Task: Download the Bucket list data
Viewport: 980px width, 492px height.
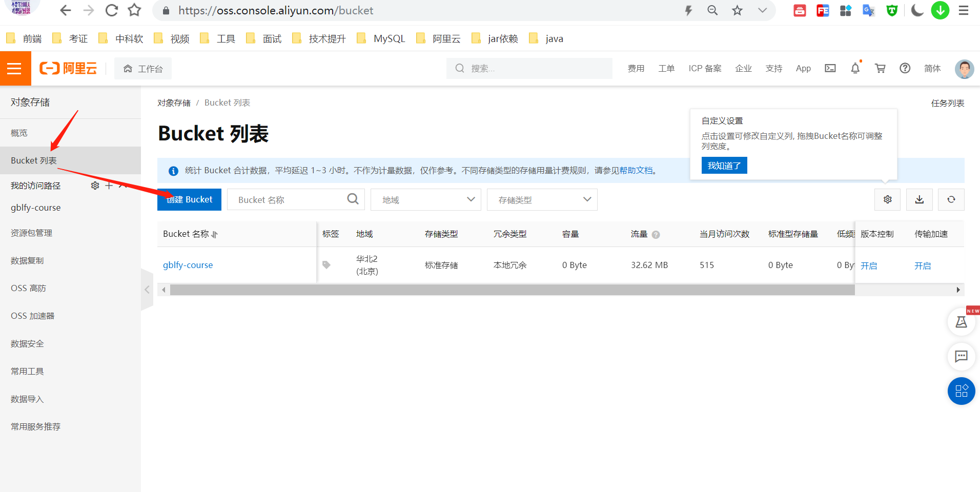Action: [919, 199]
